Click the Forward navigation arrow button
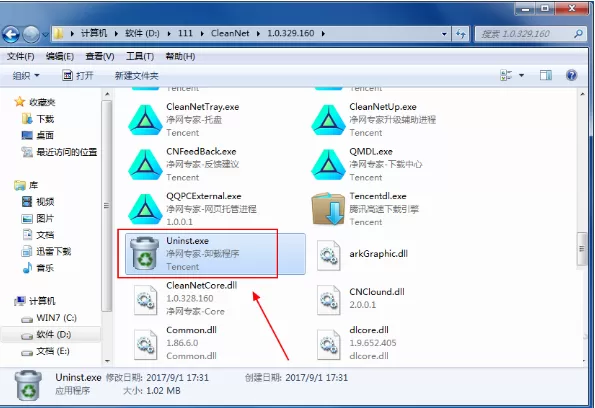This screenshot has width=595, height=408. 31,35
